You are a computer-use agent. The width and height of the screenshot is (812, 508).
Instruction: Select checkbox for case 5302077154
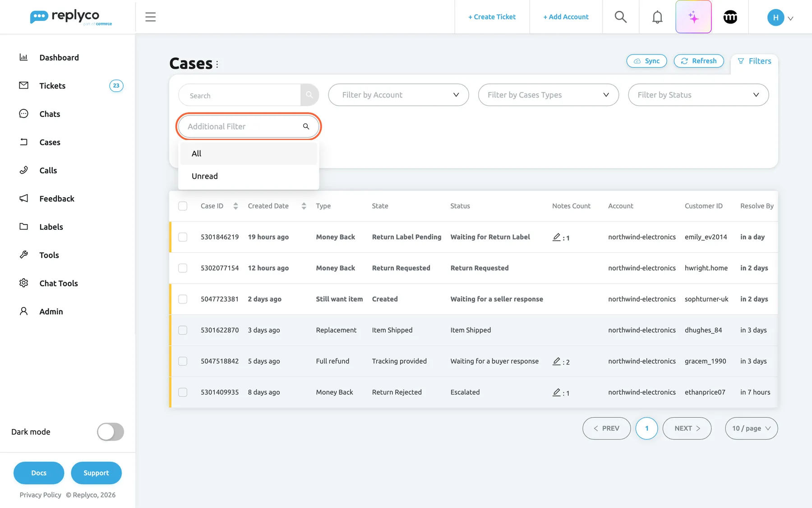(x=183, y=268)
